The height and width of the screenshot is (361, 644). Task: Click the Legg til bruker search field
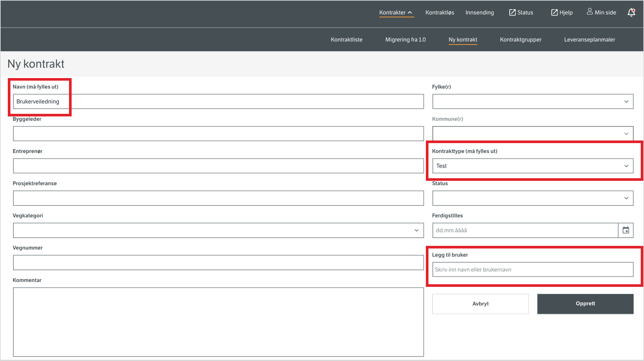click(x=533, y=269)
